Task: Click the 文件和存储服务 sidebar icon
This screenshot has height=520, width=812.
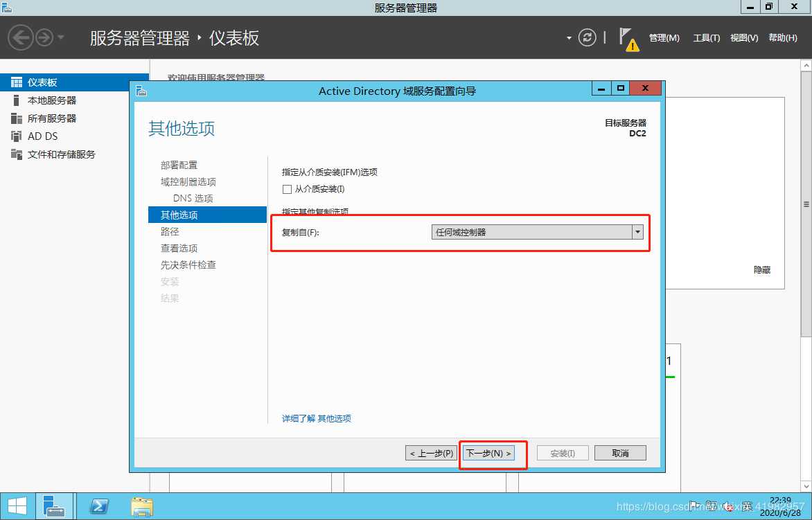Action: point(17,154)
